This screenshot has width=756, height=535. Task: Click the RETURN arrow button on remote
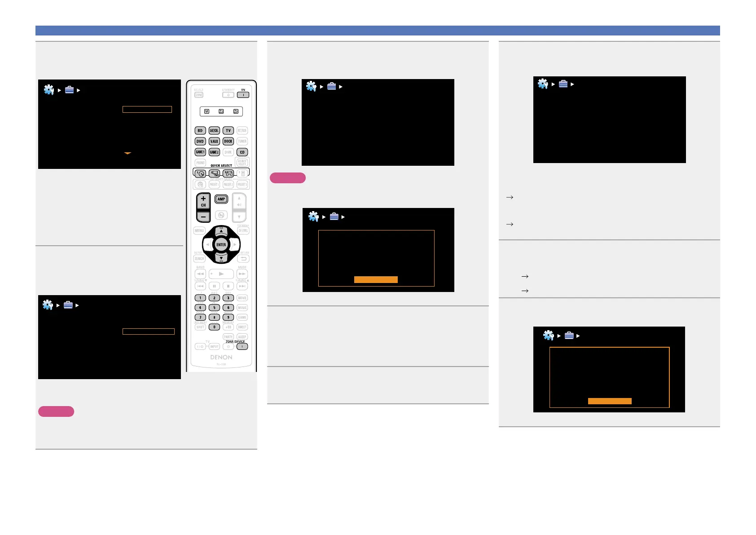tap(243, 259)
